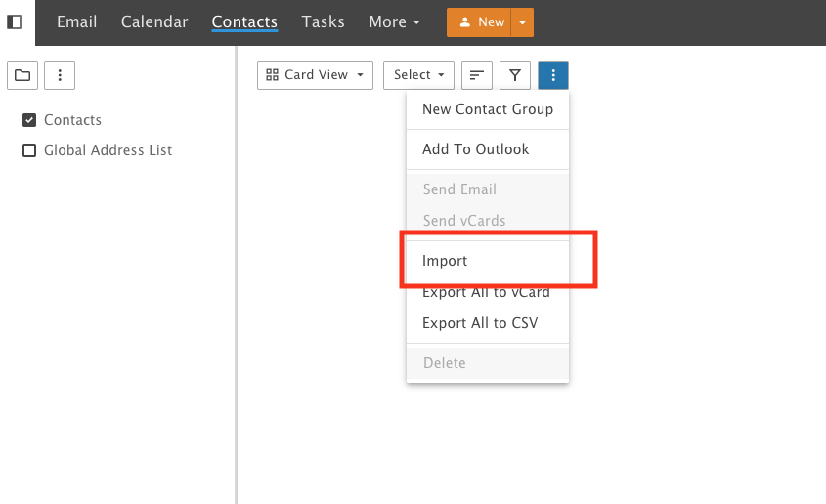Open the folder options three-dot menu
The image size is (826, 504).
pos(60,75)
